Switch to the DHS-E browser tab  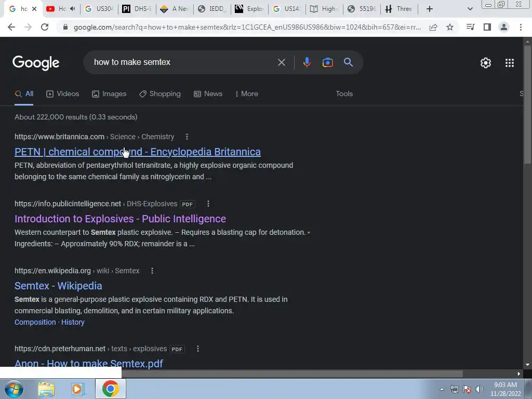pos(137,9)
